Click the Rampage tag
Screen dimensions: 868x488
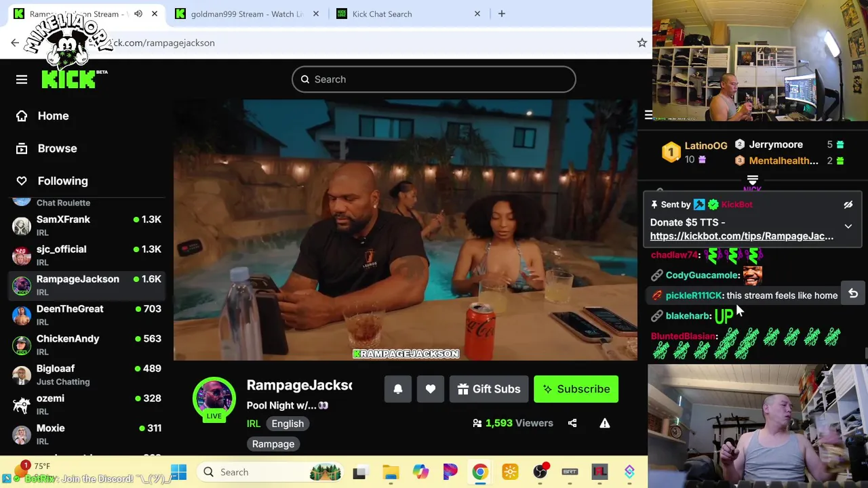[x=273, y=444]
